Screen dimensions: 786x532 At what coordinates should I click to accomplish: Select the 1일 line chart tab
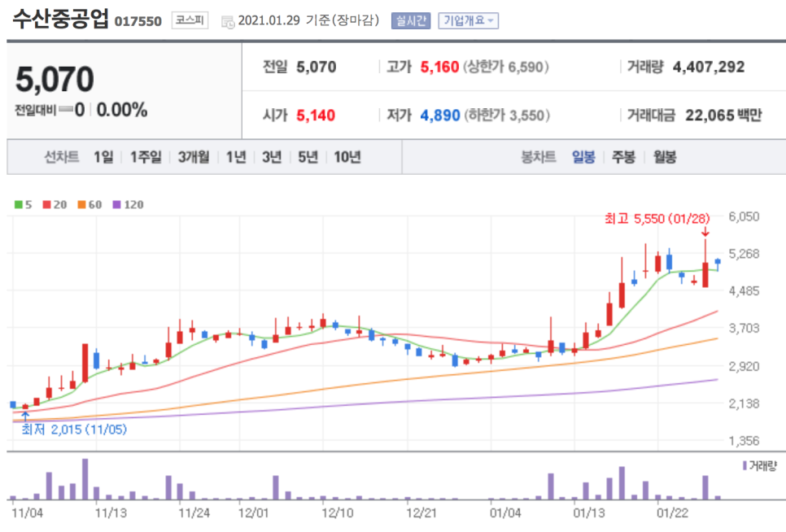tap(104, 157)
